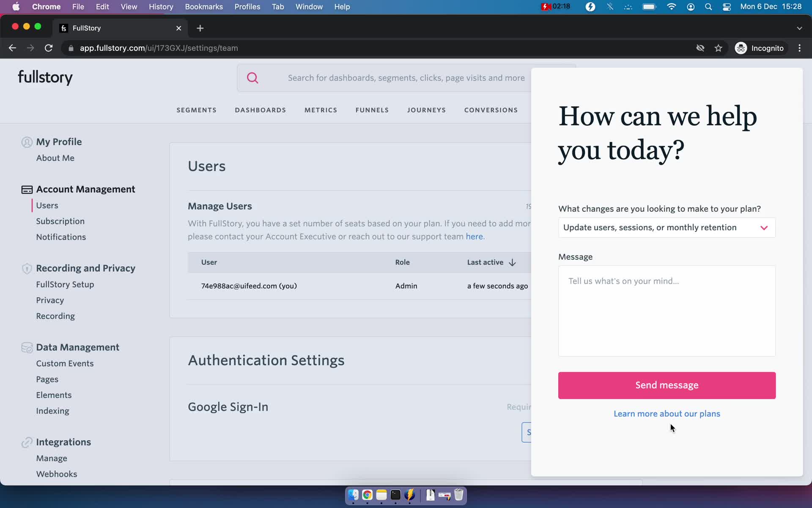Close the FullStory browser tab

(x=178, y=28)
